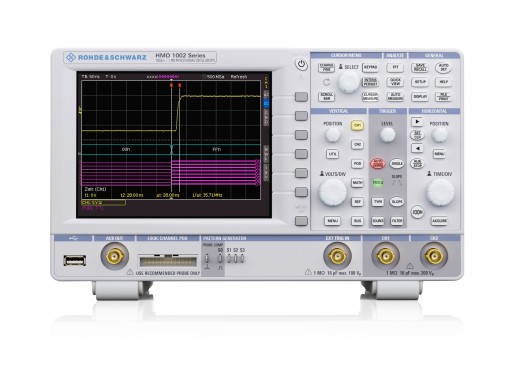520x380 pixels.
Task: Click the highlighted blue DC soft menu item
Action: [x=266, y=104]
